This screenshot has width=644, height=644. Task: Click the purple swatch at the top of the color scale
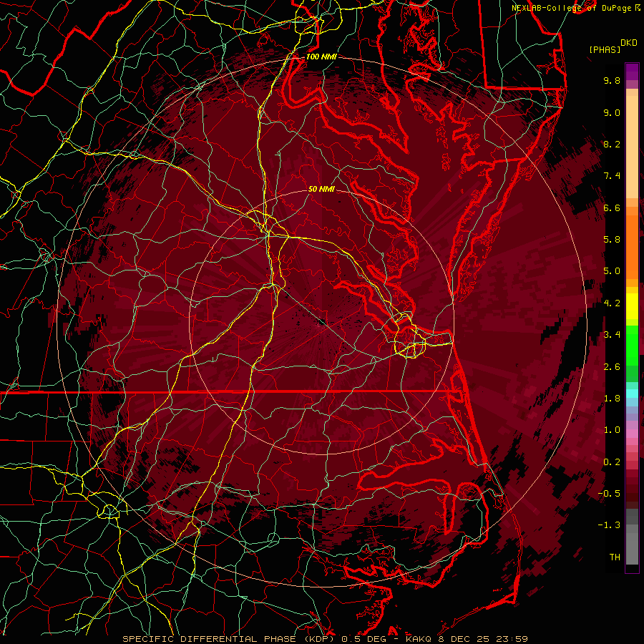coord(632,72)
